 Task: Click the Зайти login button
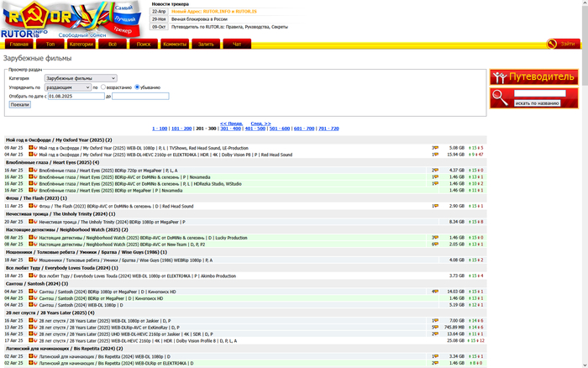[x=564, y=45]
